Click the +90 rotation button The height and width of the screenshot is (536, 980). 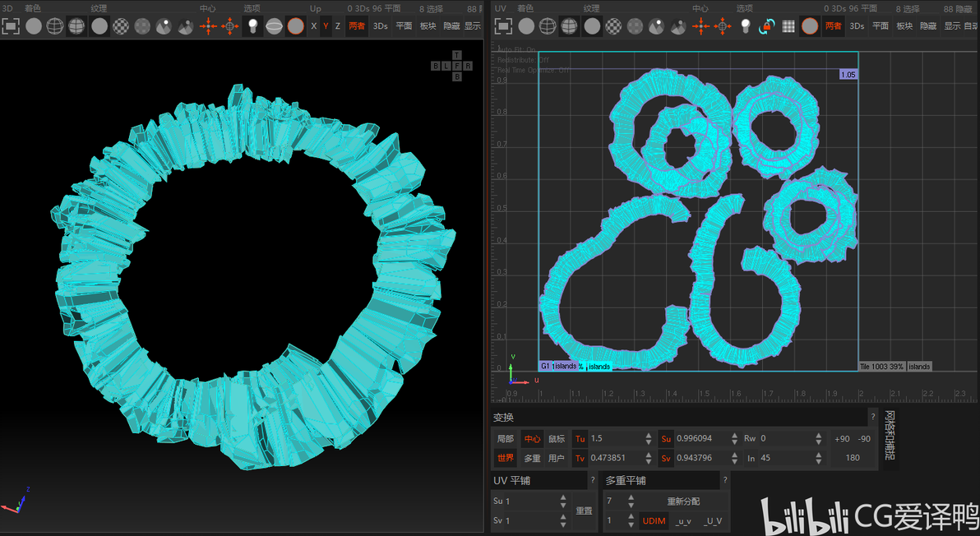pos(842,439)
